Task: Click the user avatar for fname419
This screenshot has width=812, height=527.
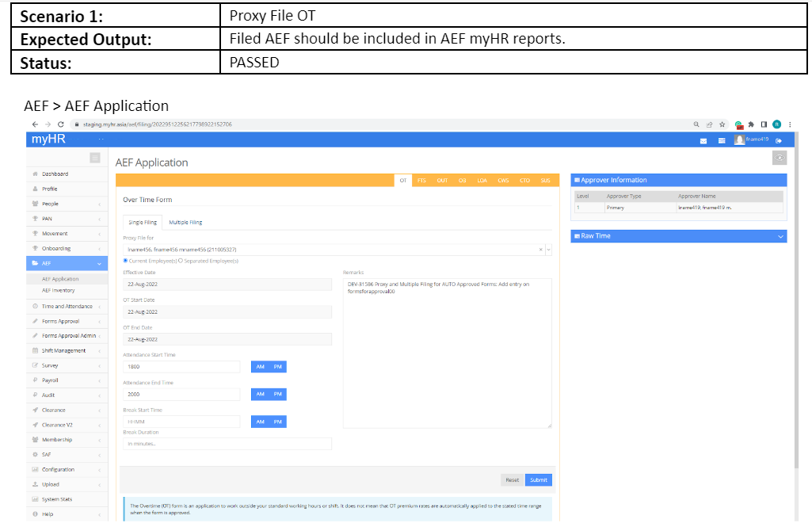Action: point(739,140)
